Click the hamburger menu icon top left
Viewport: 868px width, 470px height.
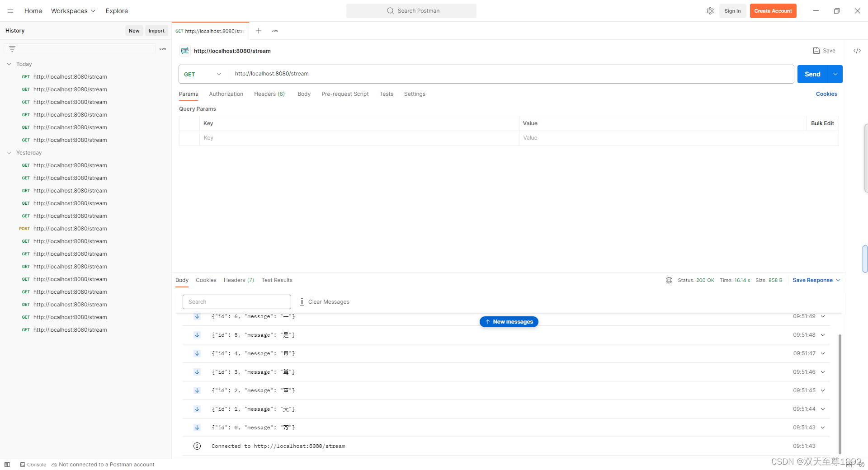coord(10,11)
